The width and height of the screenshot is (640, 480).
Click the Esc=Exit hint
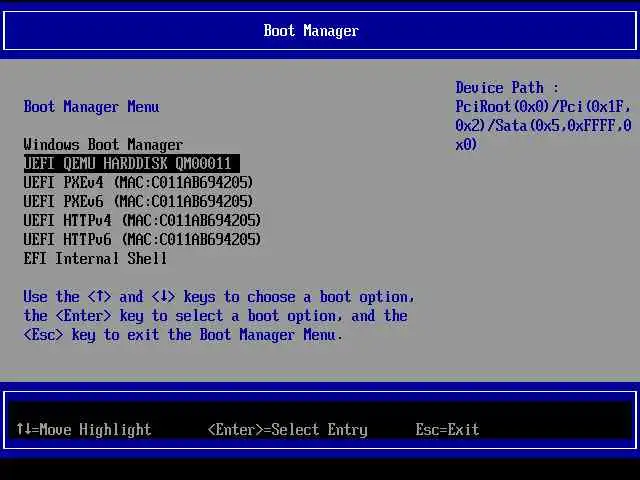pos(447,429)
